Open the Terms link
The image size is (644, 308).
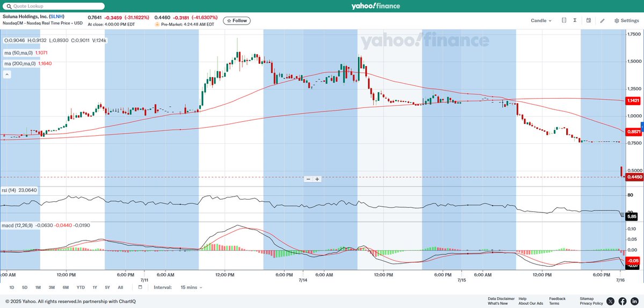click(554, 304)
